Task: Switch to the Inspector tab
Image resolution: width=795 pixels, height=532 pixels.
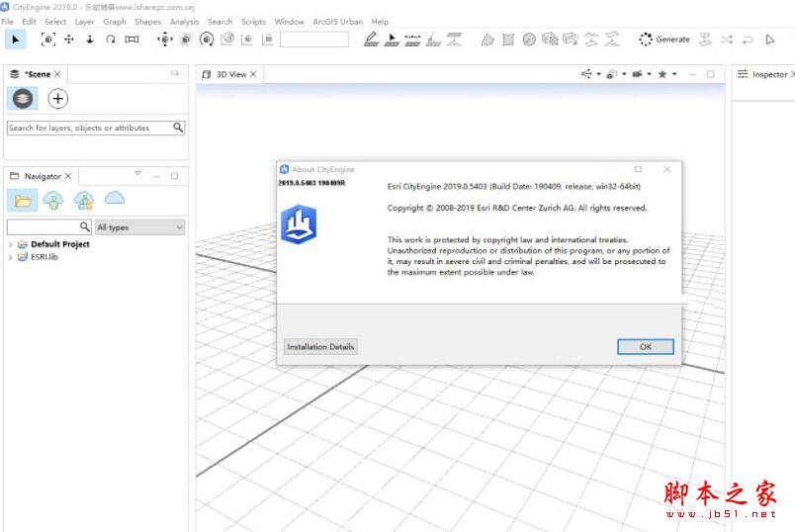Action: [x=769, y=74]
